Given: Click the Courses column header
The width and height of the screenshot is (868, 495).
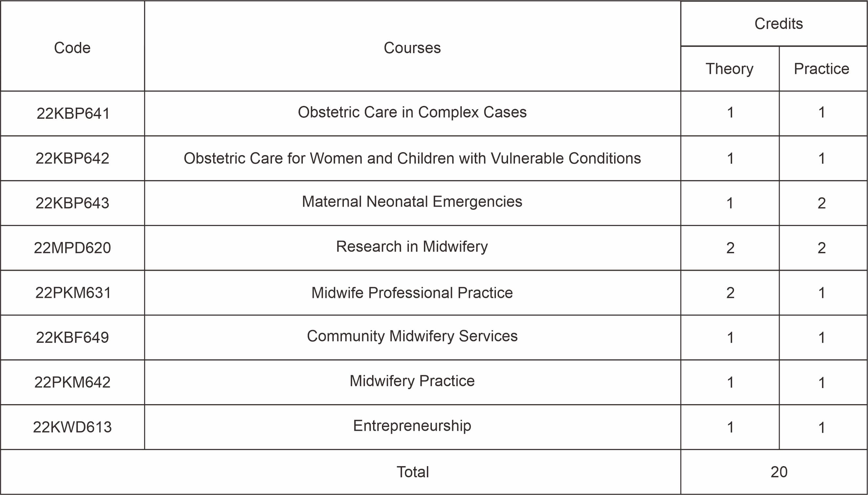Looking at the screenshot, I should pos(412,48).
